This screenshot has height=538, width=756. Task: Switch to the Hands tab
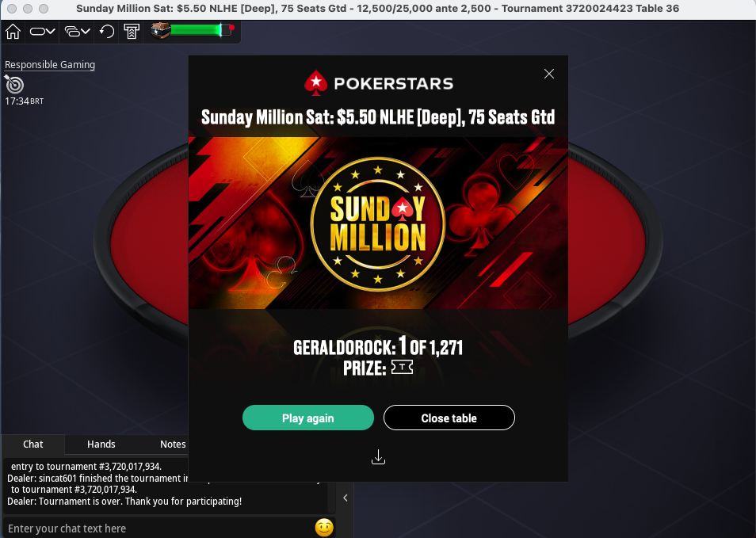(x=101, y=444)
